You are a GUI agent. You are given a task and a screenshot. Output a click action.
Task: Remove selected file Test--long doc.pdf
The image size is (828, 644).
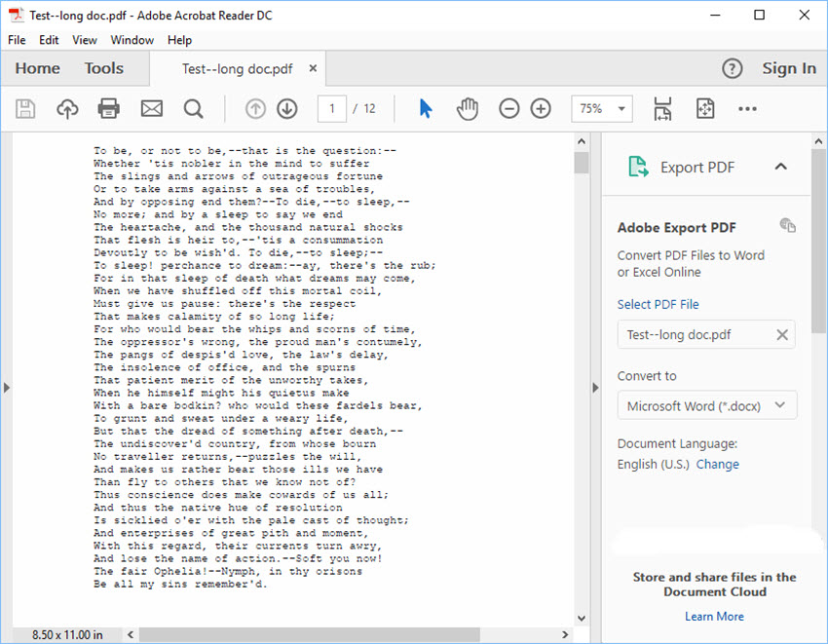pos(781,334)
